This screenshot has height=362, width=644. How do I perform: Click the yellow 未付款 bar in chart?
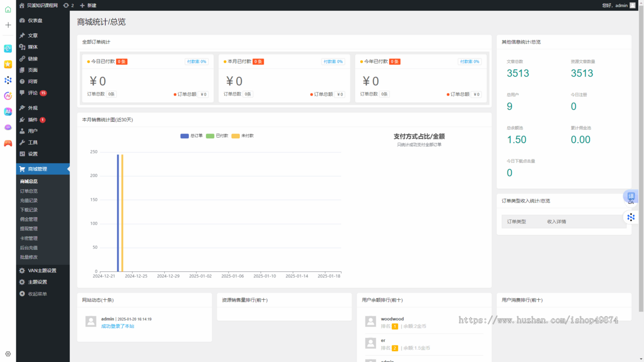[122, 213]
